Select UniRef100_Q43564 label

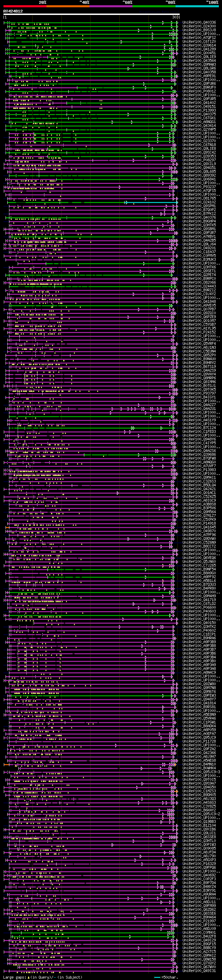[199, 60]
